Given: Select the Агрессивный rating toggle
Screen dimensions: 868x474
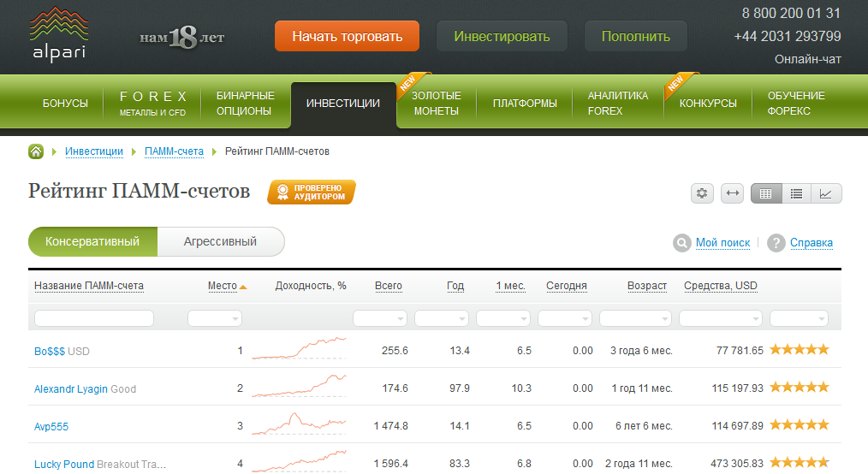Looking at the screenshot, I should coord(220,241).
